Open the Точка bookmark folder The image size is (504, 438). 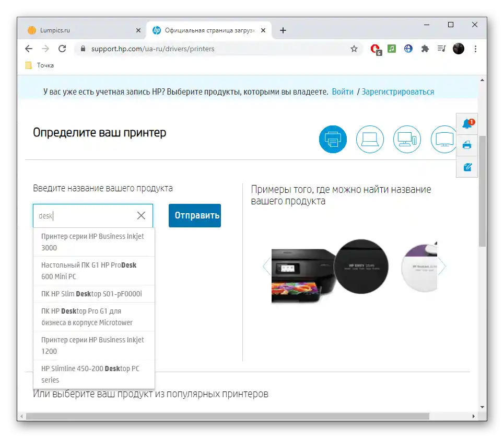coord(40,65)
